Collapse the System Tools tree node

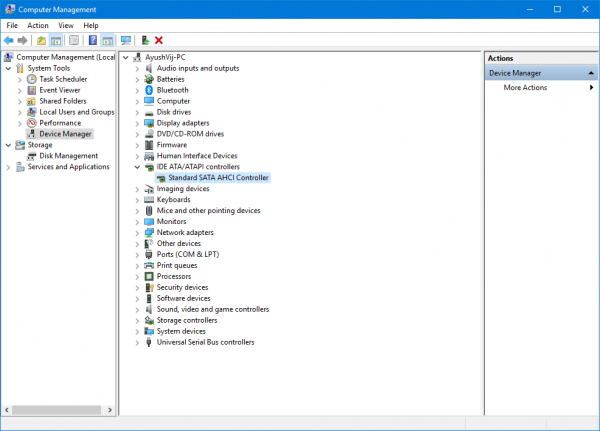[x=10, y=68]
